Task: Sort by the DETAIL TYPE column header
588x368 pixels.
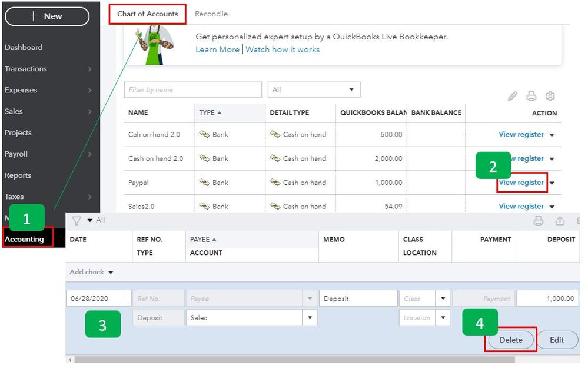Action: [x=290, y=112]
